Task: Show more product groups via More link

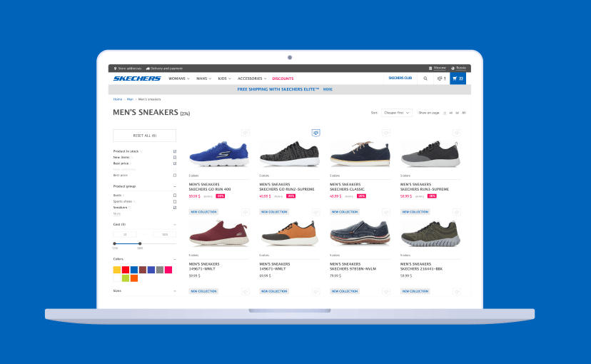Action: tap(117, 213)
